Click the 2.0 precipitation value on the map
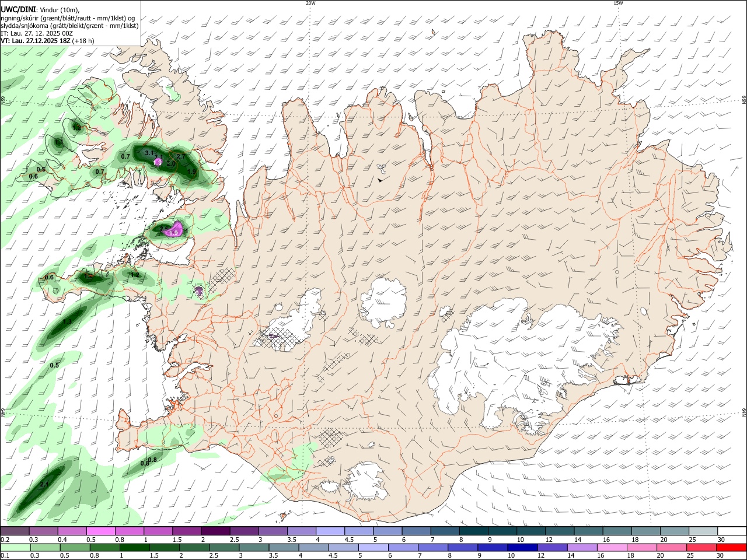This screenshot has height=560, width=747. [x=171, y=164]
